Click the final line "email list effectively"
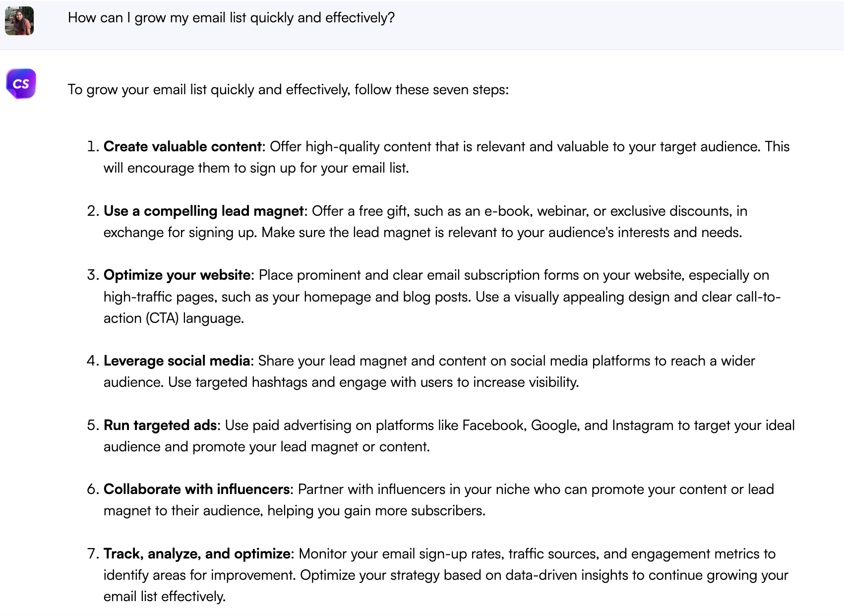 click(164, 597)
